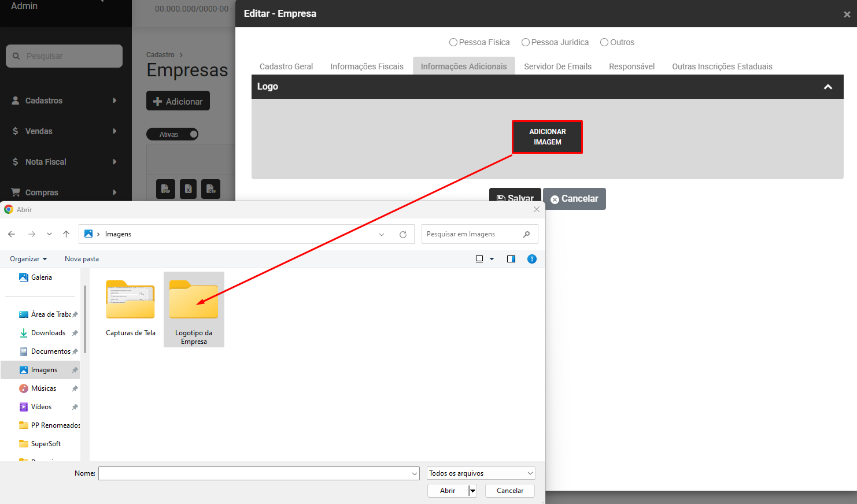
Task: Toggle the Ativas switch
Action: click(172, 134)
